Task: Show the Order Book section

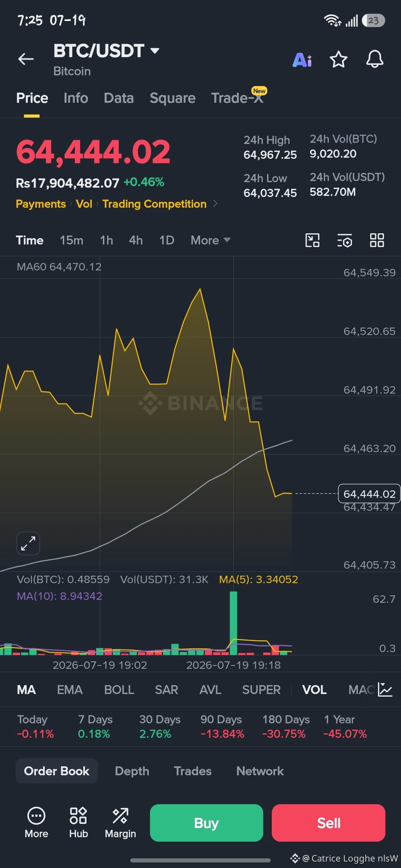Action: (57, 771)
